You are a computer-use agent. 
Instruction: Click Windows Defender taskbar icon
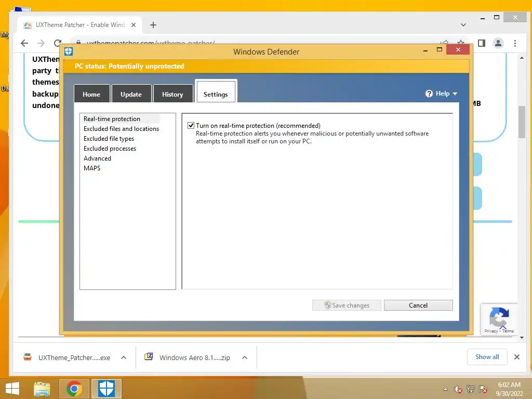pyautogui.click(x=106, y=389)
